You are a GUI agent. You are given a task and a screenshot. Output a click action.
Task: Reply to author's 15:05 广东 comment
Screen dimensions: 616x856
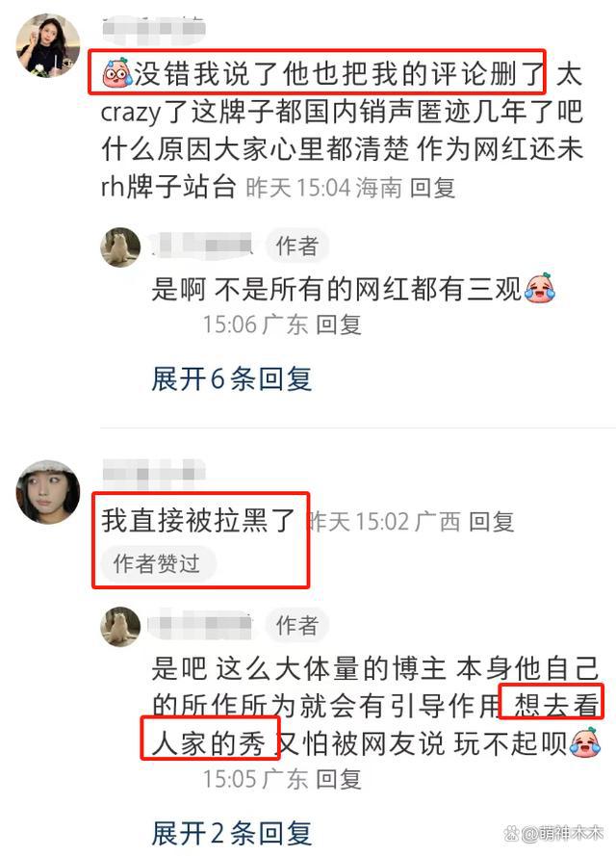[x=338, y=779]
